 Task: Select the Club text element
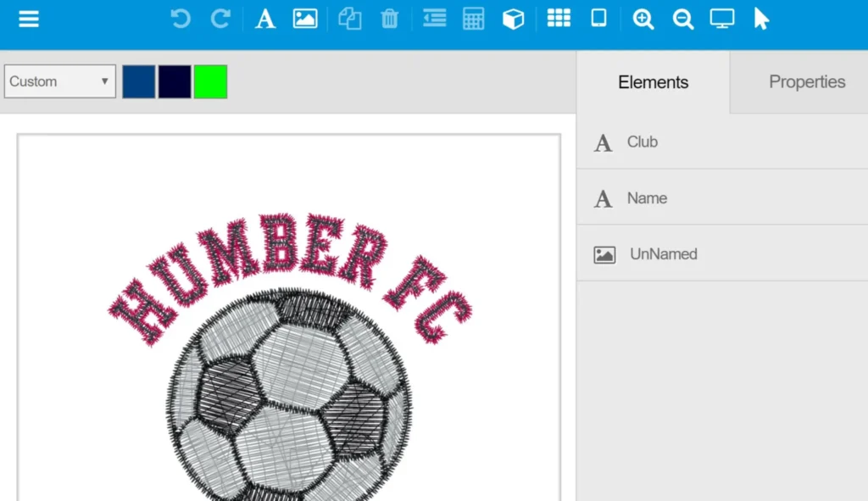pos(642,142)
